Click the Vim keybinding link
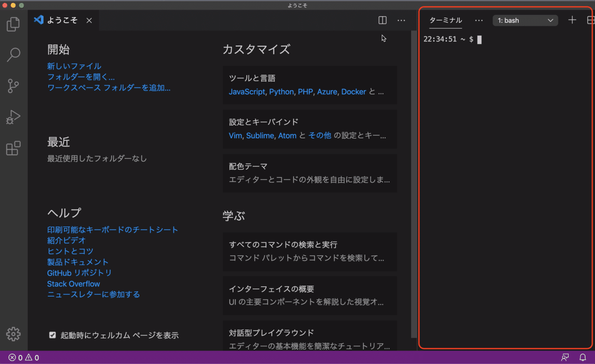 (235, 135)
